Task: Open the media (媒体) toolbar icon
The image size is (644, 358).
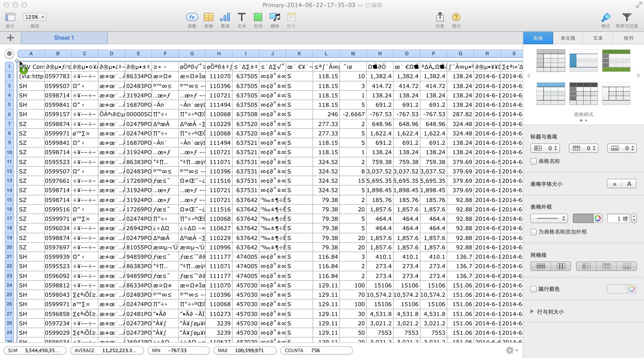Action: pos(275,17)
